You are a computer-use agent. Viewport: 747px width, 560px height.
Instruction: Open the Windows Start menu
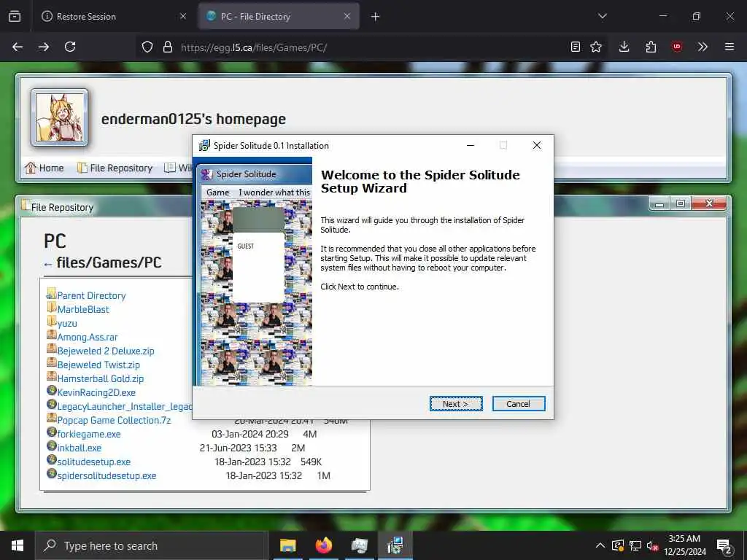tap(18, 545)
